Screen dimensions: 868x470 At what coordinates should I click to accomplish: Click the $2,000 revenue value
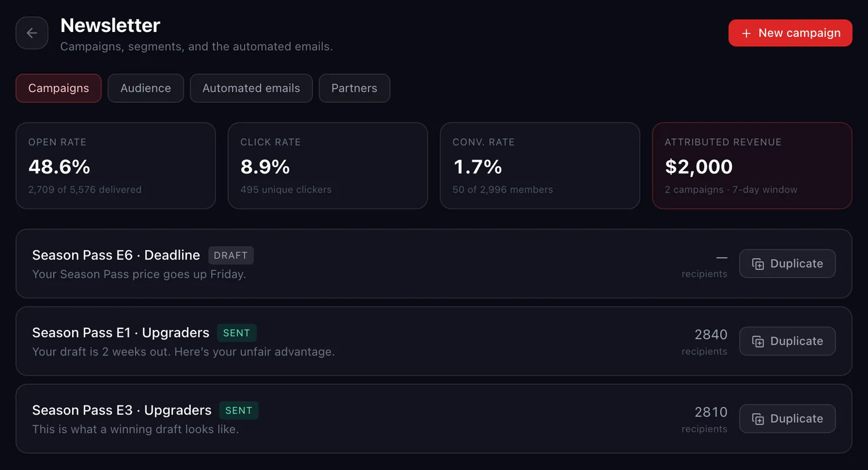699,167
